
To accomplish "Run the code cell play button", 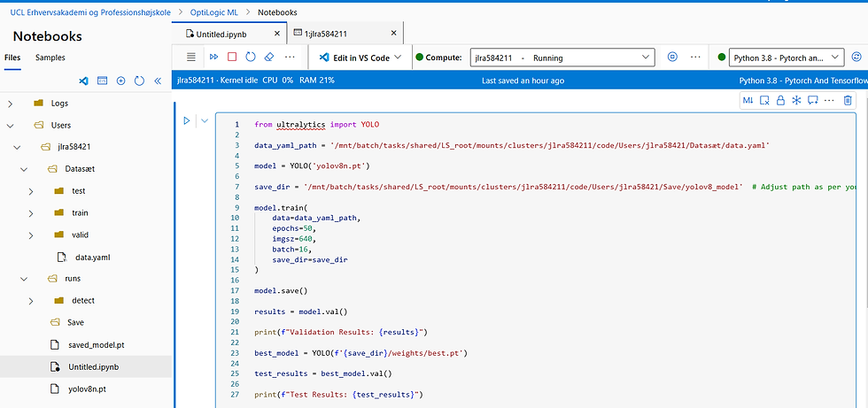I will point(187,120).
